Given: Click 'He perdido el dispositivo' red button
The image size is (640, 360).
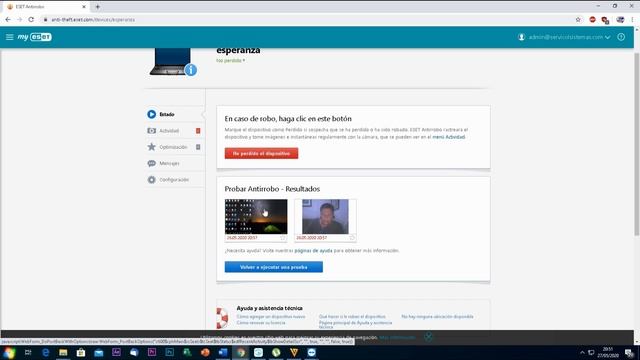Looking at the screenshot, I should [x=261, y=153].
